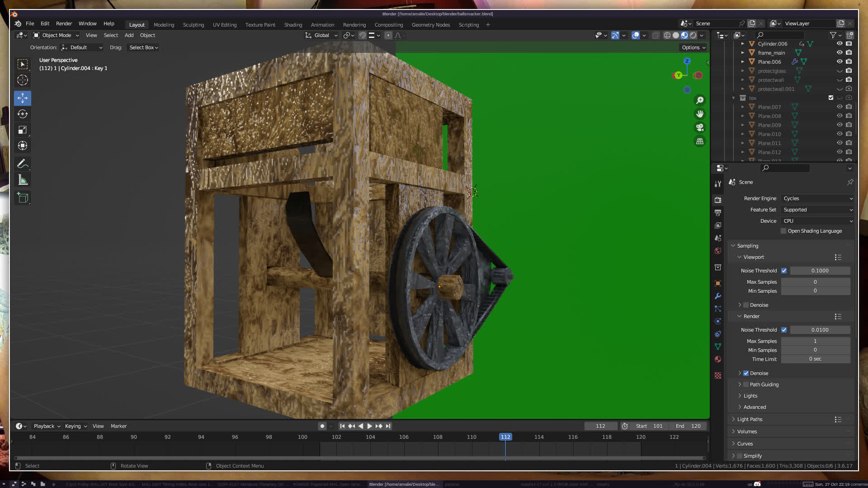Select the Move tool in toolbar

click(x=23, y=98)
